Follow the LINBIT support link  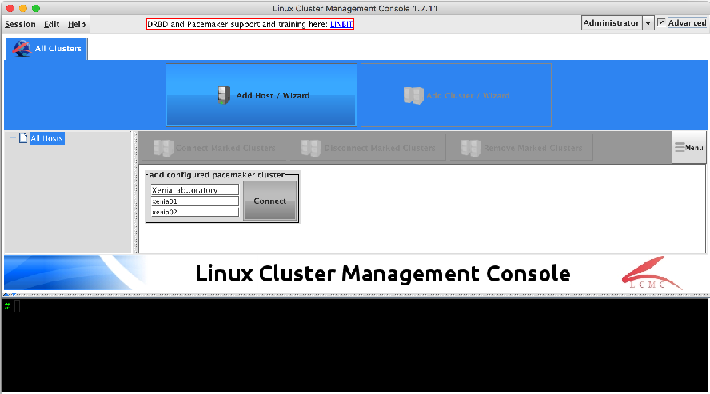pos(341,24)
